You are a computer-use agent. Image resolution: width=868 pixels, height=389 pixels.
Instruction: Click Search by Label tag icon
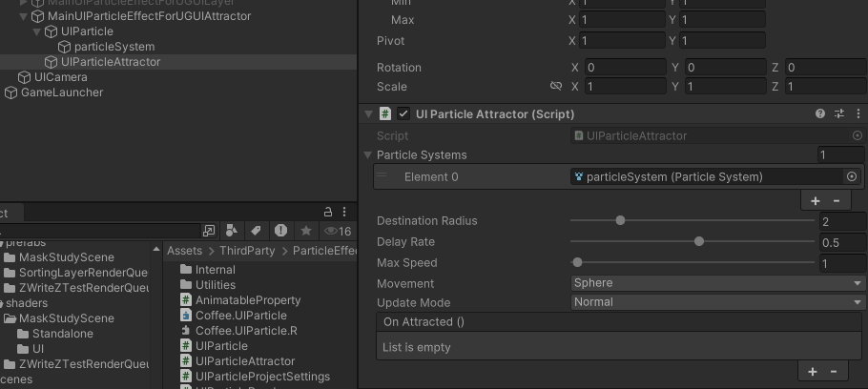point(256,231)
